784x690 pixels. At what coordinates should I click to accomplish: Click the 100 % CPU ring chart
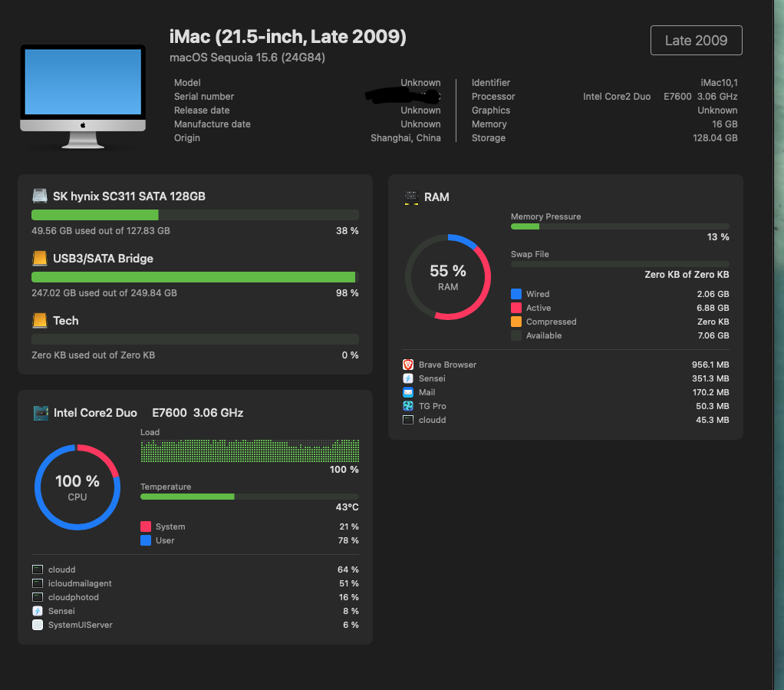pos(77,487)
